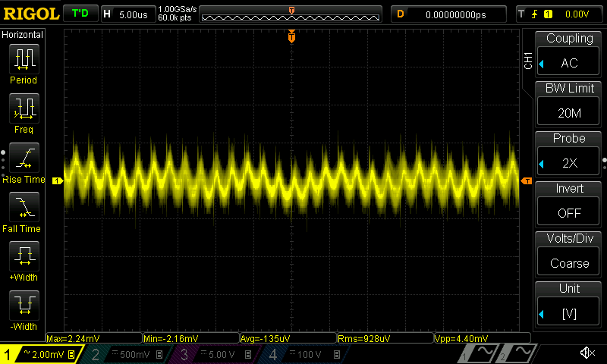The image size is (607, 364).
Task: Select the Period measurement icon
Action: pyautogui.click(x=24, y=59)
